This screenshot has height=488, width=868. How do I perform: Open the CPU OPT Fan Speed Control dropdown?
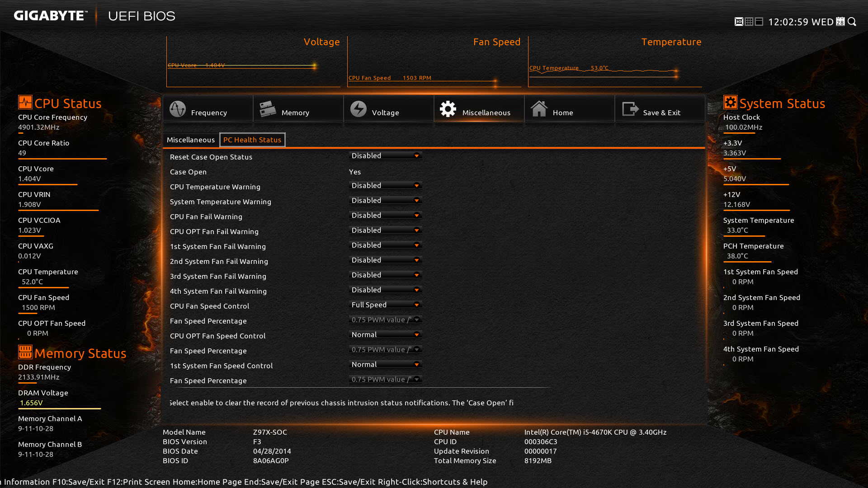pos(386,335)
